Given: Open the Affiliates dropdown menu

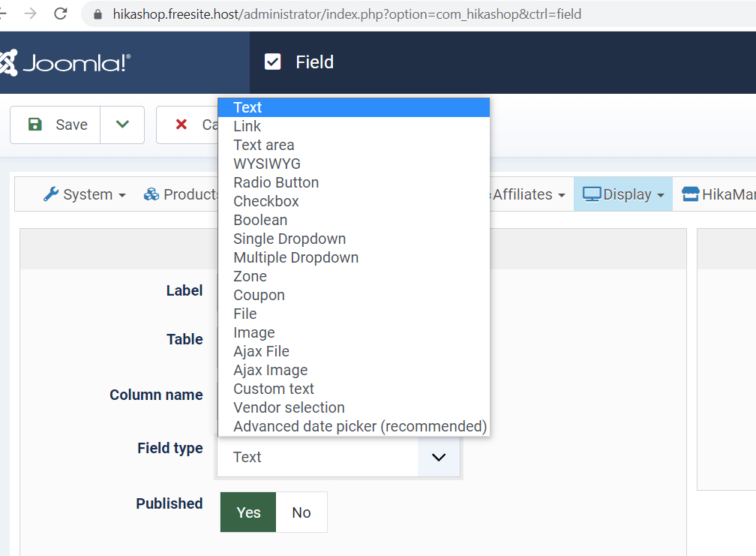Looking at the screenshot, I should click(528, 194).
